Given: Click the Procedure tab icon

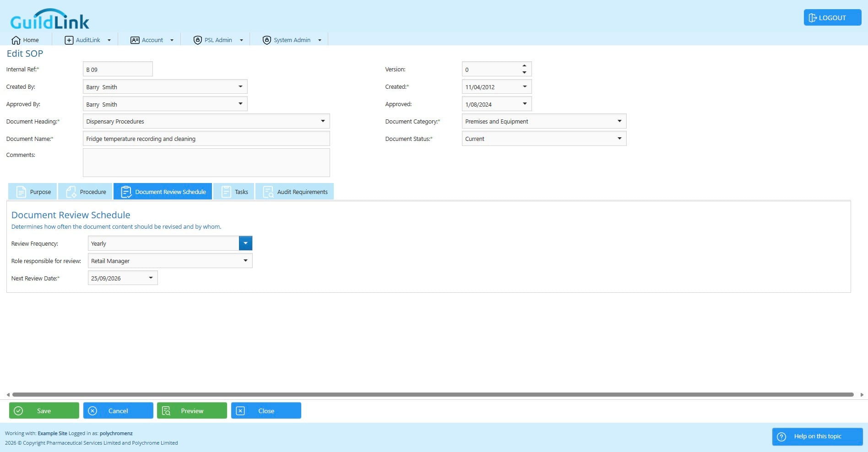Looking at the screenshot, I should (x=71, y=192).
